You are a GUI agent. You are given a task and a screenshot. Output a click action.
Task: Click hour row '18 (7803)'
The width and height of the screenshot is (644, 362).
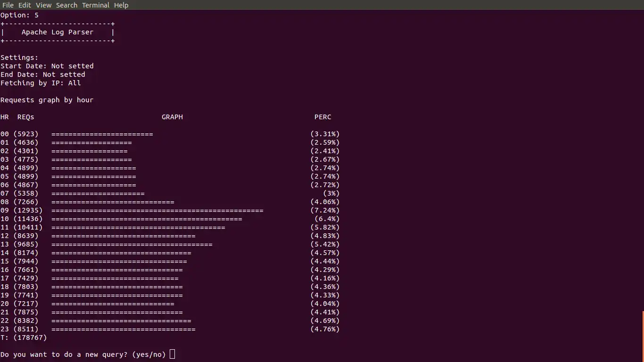coord(170,287)
